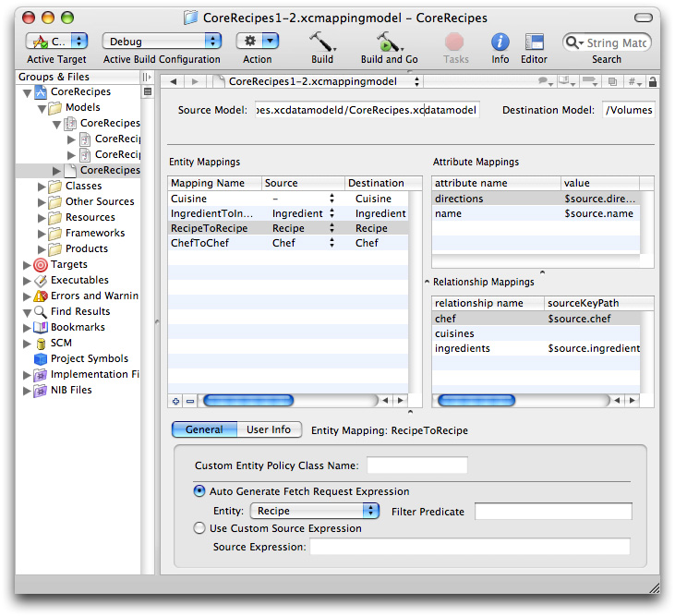Expand the Classes folder
Screen dimensions: 675x616
[x=42, y=186]
